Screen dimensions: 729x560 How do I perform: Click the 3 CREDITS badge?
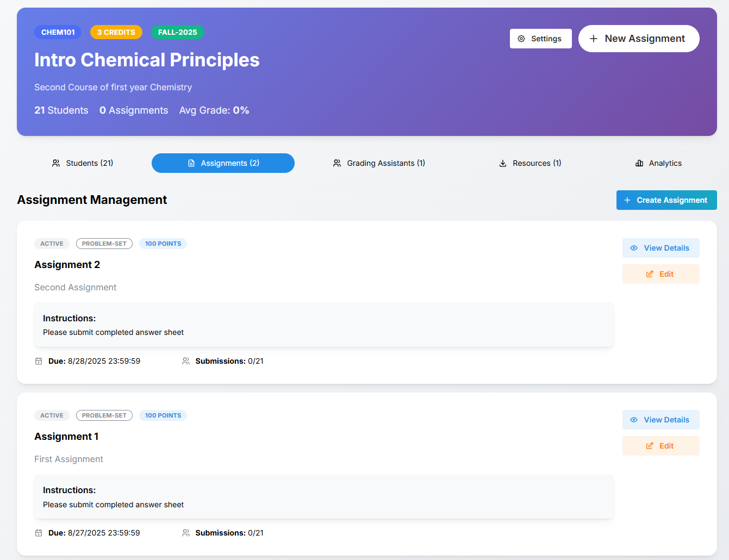pos(116,32)
